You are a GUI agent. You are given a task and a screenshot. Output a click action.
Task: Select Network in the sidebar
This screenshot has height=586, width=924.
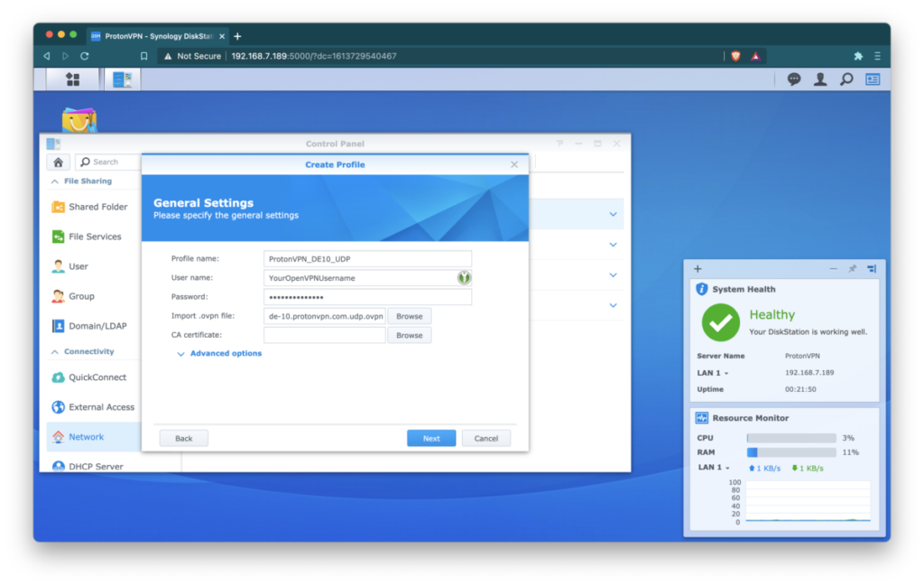coord(93,437)
